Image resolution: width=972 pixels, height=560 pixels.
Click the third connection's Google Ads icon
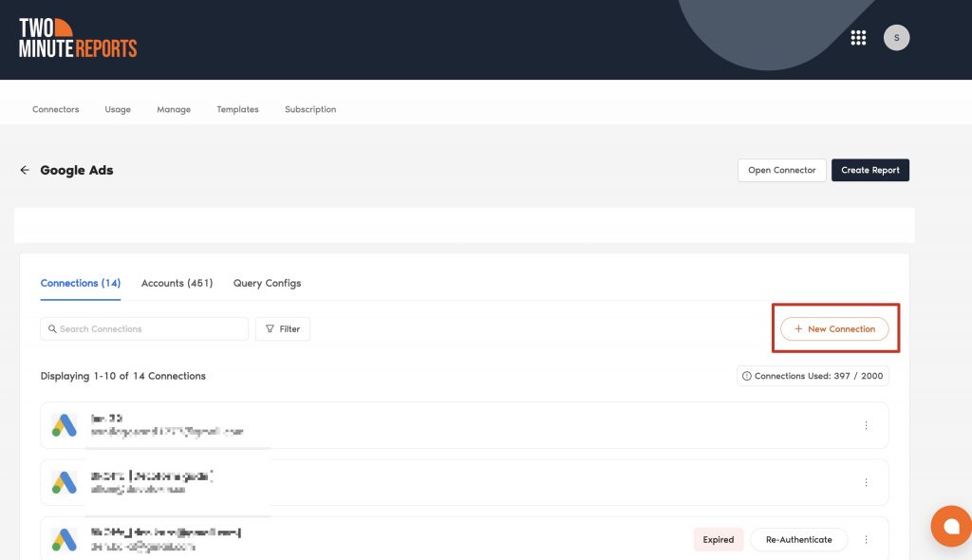coord(65,539)
